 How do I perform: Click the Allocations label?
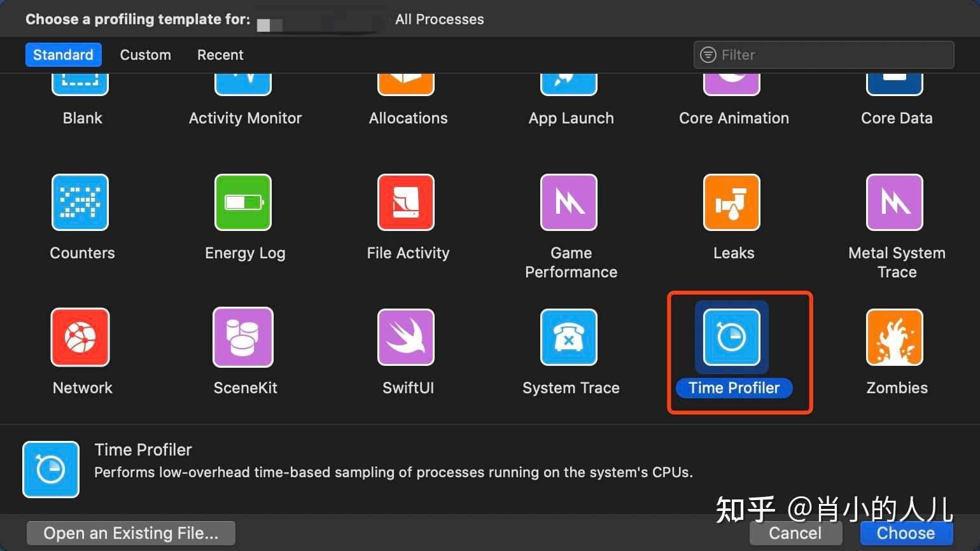pos(408,118)
